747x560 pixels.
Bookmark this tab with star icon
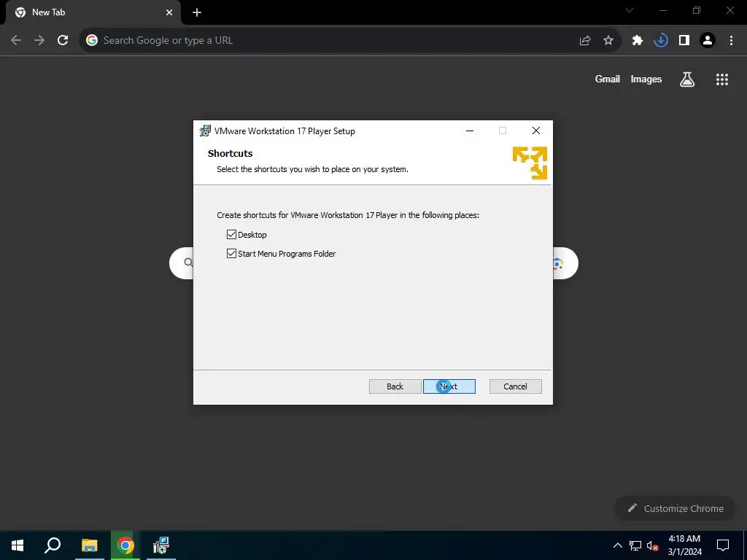(x=608, y=41)
